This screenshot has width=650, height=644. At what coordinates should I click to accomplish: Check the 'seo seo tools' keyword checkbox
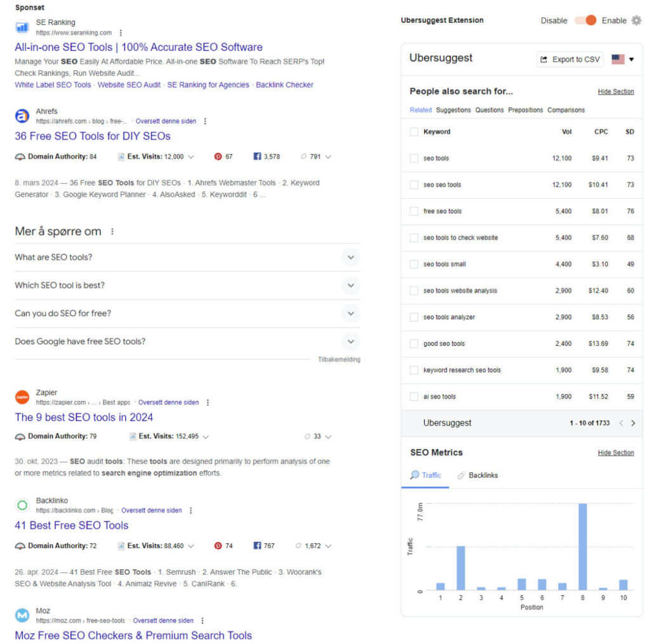tap(414, 185)
